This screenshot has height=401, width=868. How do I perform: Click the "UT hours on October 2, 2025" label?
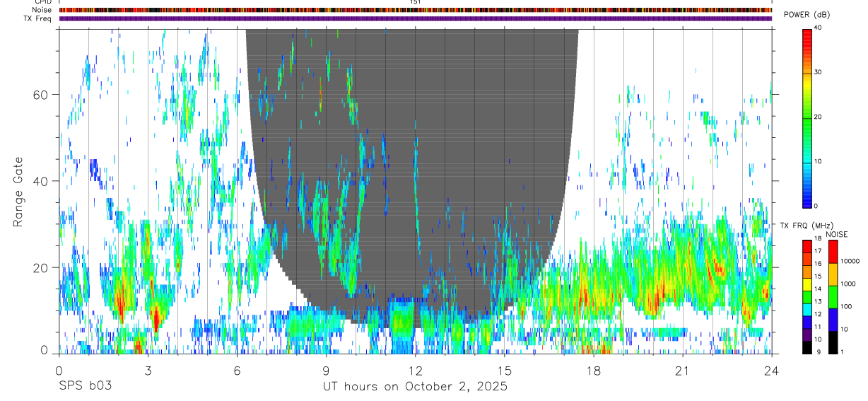tap(415, 387)
